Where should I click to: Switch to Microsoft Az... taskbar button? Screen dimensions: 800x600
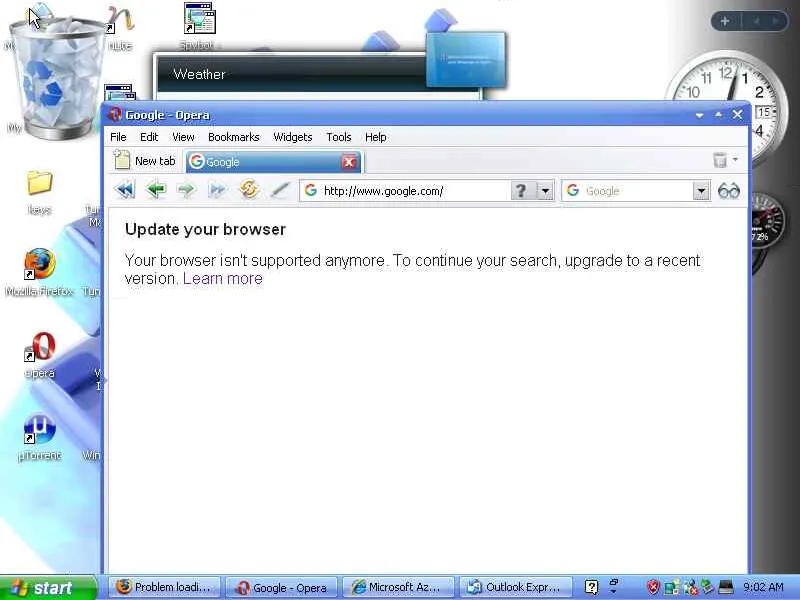click(x=398, y=588)
